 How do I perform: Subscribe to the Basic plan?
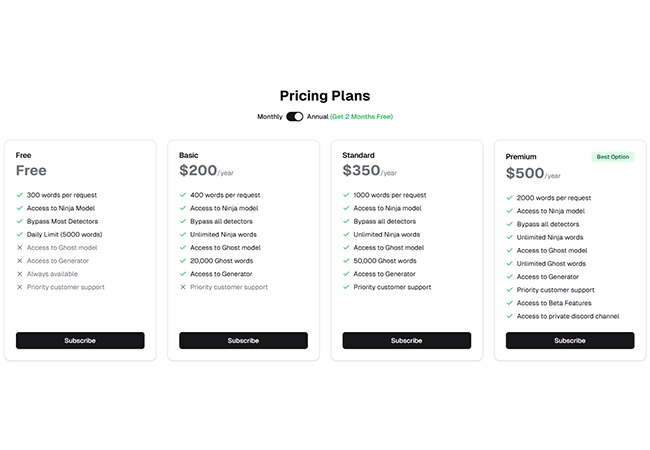tap(243, 340)
